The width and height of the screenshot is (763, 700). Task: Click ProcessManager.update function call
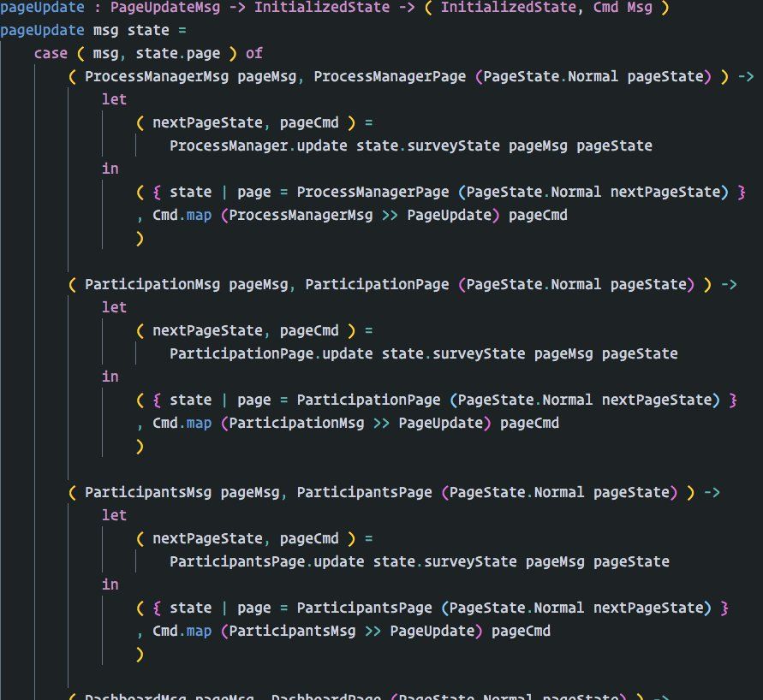(259, 145)
